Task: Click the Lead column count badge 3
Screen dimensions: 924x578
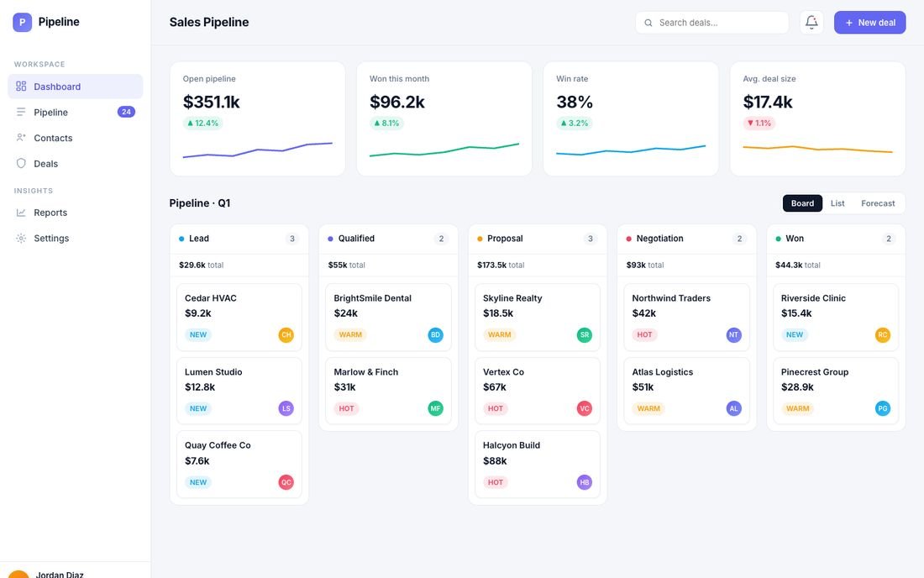Action: [x=291, y=239]
